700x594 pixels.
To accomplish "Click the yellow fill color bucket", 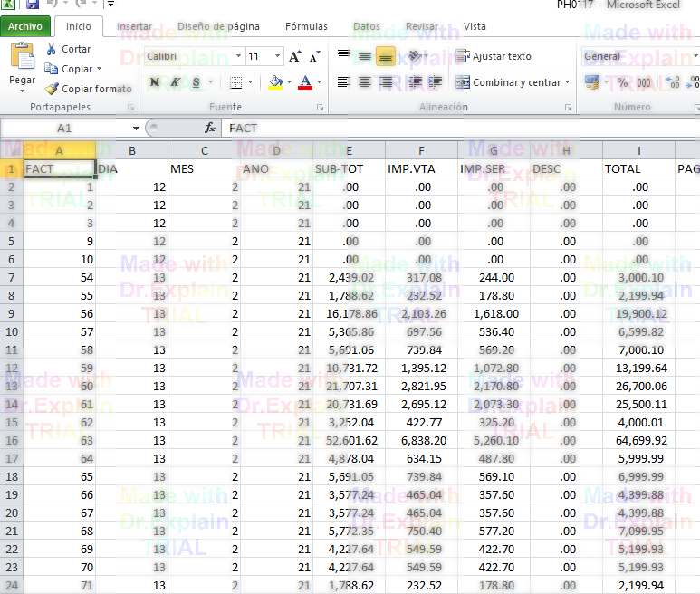I will tap(275, 82).
